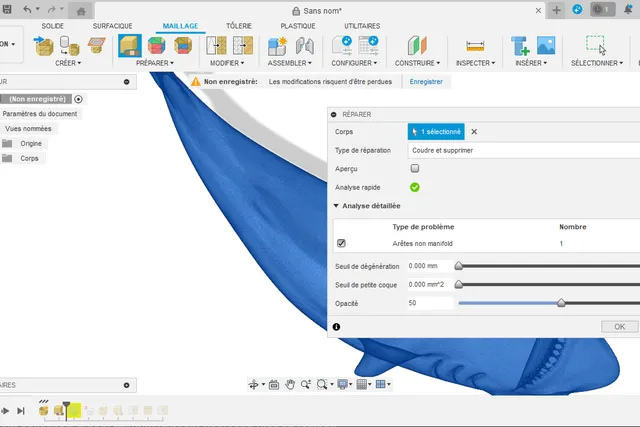Click the Enregistrer link in the warning bar

coord(426,82)
